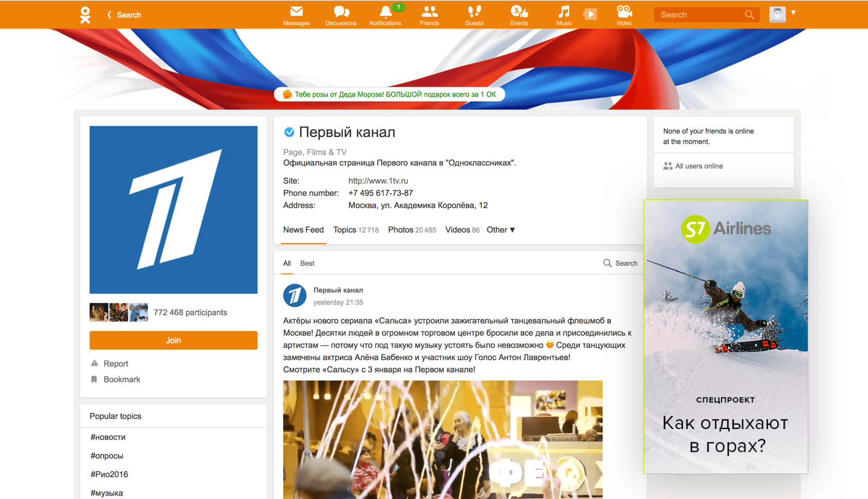Bookmark this group
The height and width of the screenshot is (499, 868).
click(x=116, y=379)
